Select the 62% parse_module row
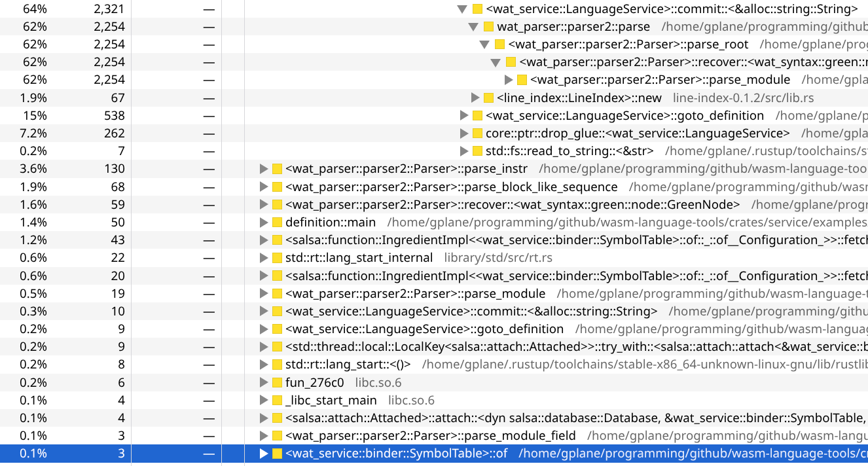This screenshot has width=868, height=466. pos(434,80)
